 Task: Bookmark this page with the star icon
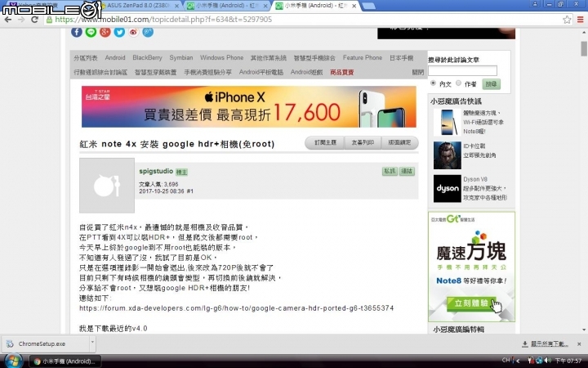567,20
